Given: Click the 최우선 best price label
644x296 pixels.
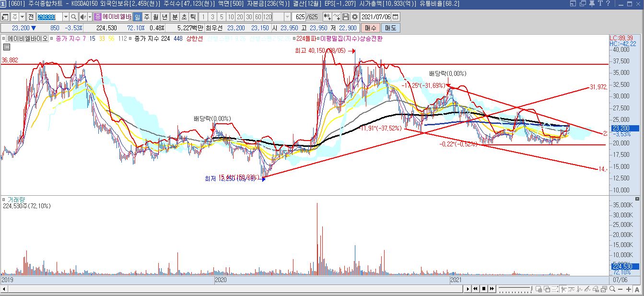Looking at the screenshot, I should 215,28.
